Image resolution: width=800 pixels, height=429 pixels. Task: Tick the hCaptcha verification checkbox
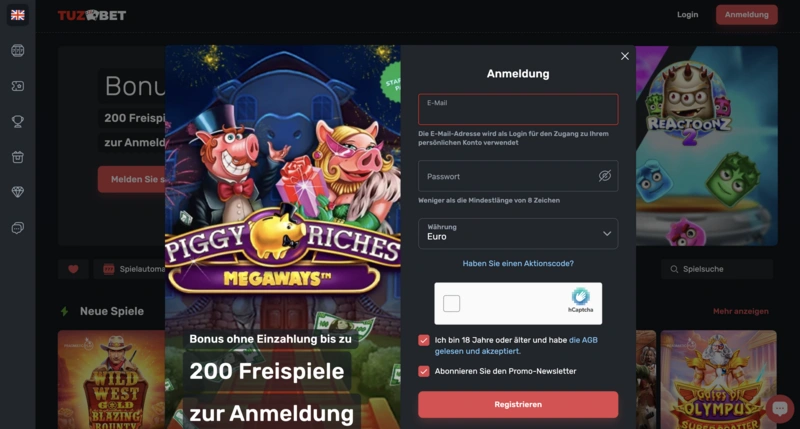pos(451,304)
